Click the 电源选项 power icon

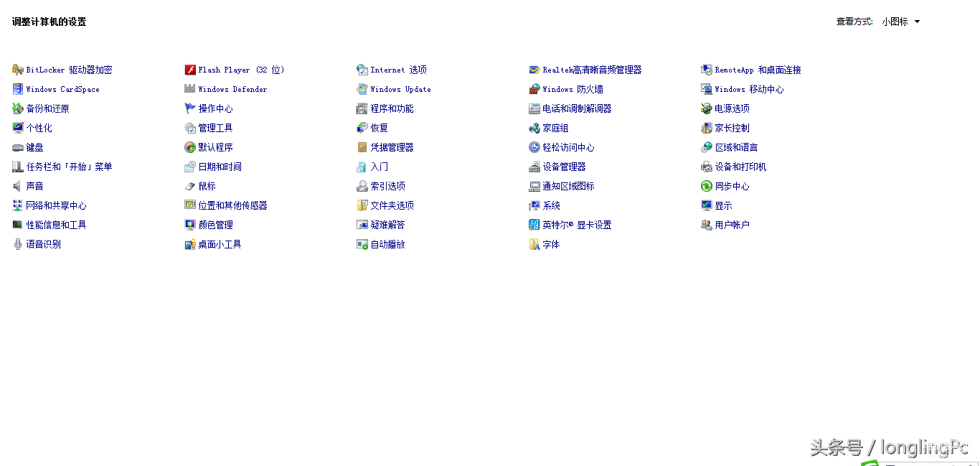pos(707,108)
